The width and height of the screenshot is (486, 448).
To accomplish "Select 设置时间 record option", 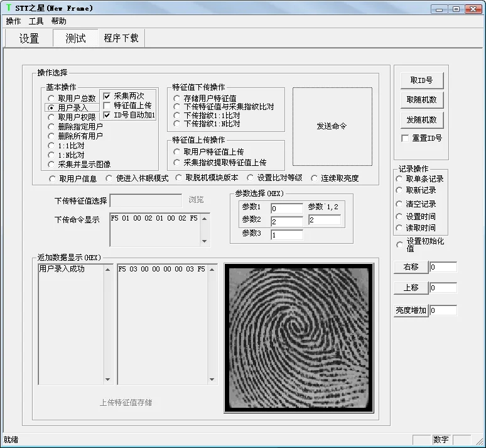I will pos(416,217).
